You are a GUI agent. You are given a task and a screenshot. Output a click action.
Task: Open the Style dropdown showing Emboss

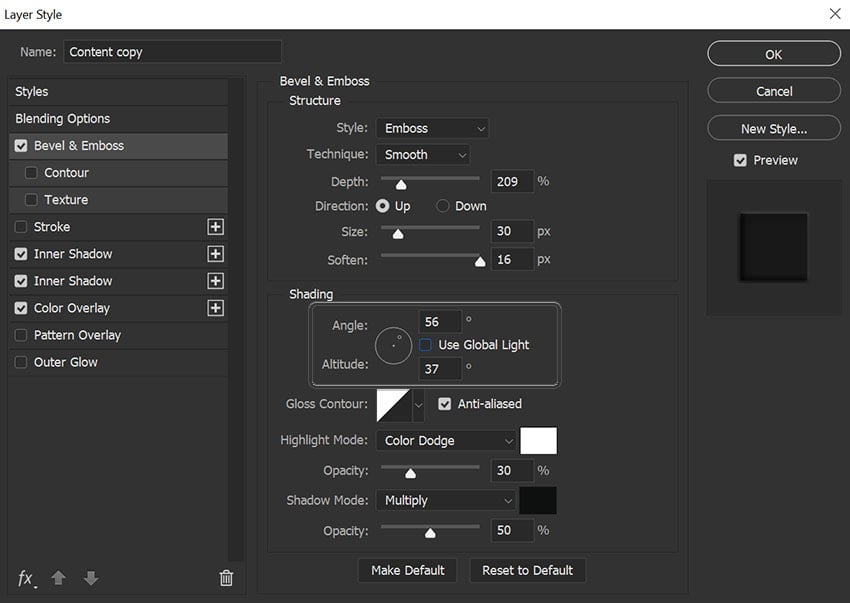433,128
